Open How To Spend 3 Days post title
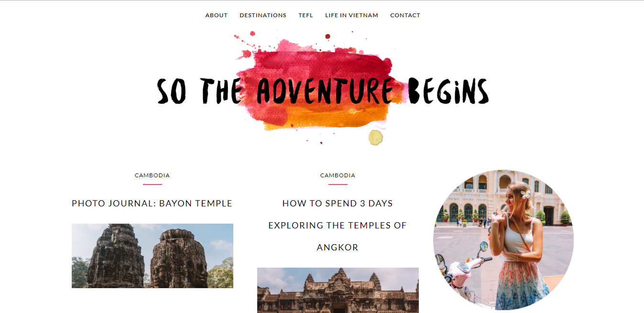Image resolution: width=644 pixels, height=313 pixels. [x=338, y=204]
